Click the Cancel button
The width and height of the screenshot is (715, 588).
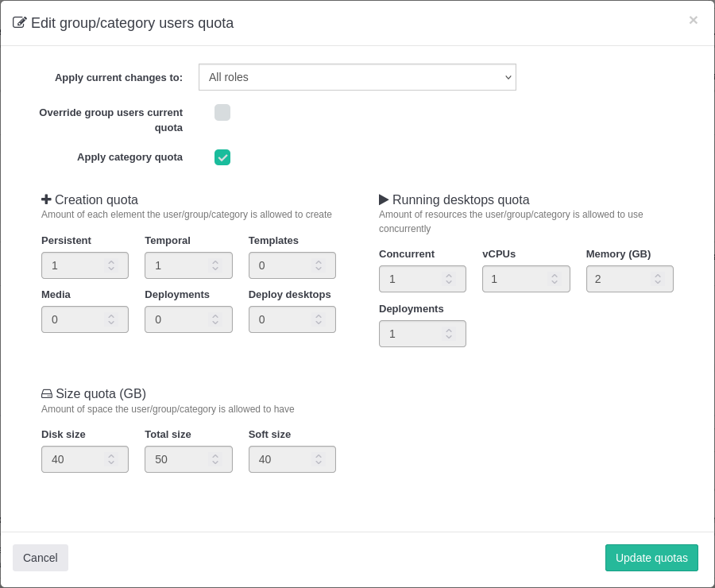(x=41, y=558)
